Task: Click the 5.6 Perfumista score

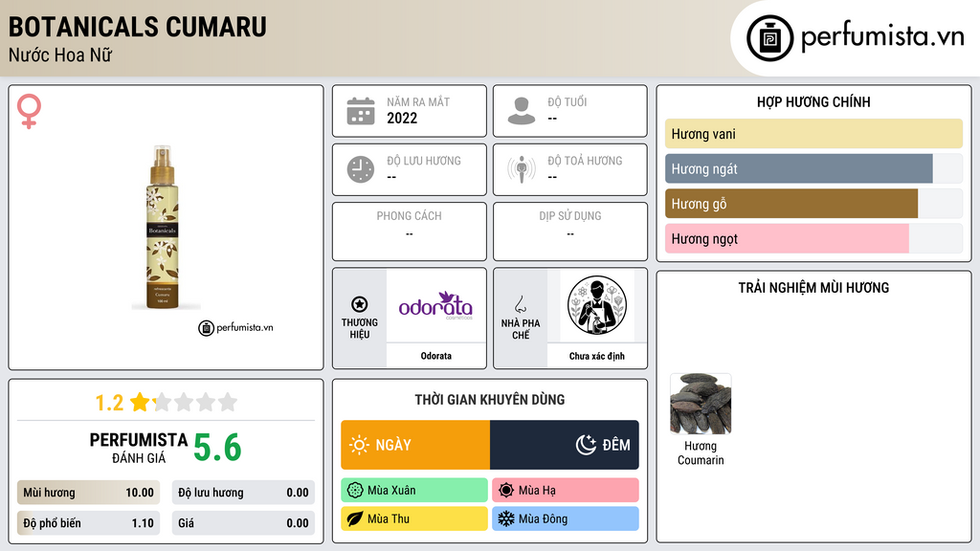Action: click(x=217, y=448)
